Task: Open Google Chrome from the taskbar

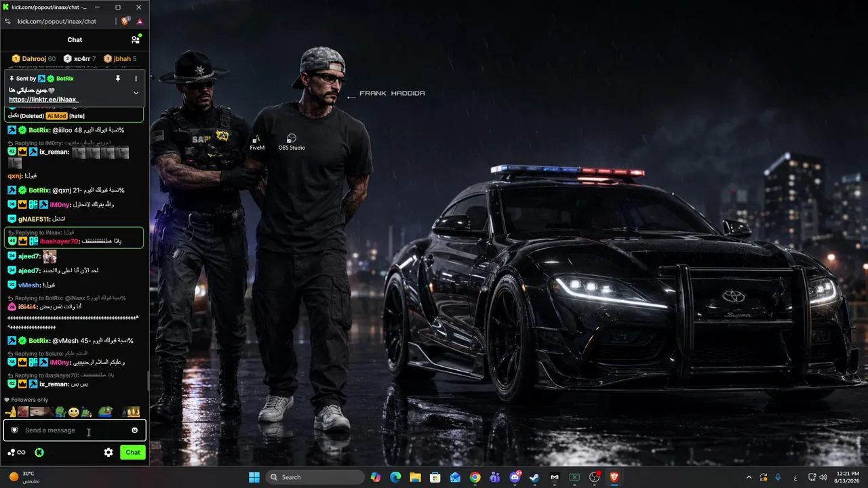Action: click(475, 477)
